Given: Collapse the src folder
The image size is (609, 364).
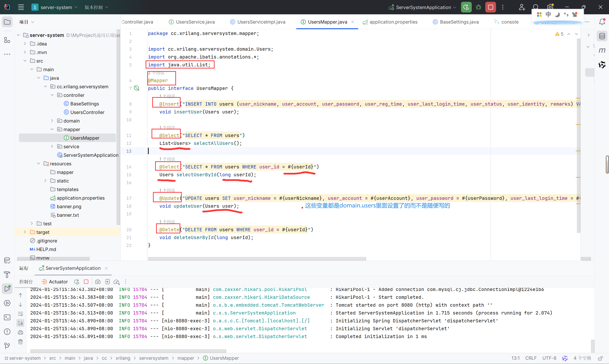Looking at the screenshot, I should coord(25,61).
